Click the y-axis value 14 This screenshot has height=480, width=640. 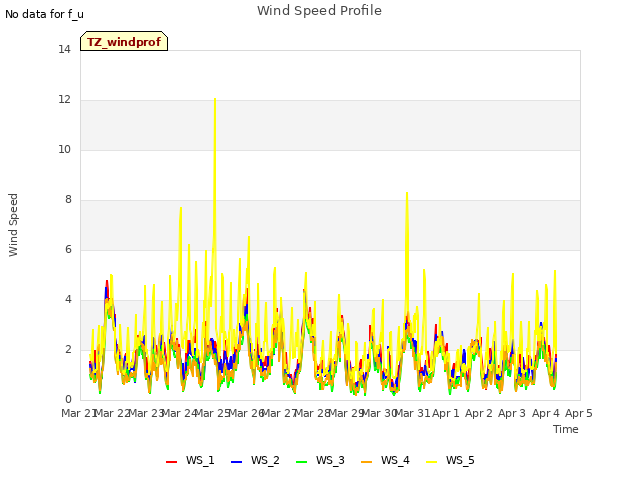tap(64, 50)
